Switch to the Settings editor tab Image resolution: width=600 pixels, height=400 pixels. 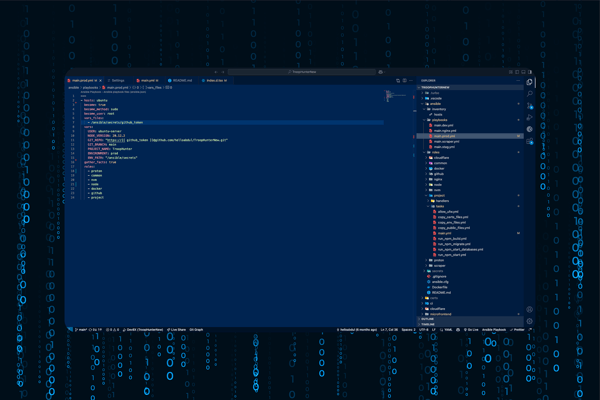point(117,80)
